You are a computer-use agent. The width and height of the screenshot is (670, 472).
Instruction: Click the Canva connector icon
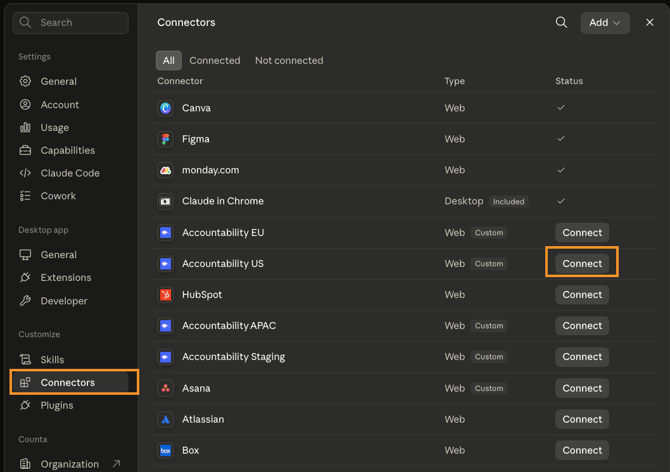165,108
